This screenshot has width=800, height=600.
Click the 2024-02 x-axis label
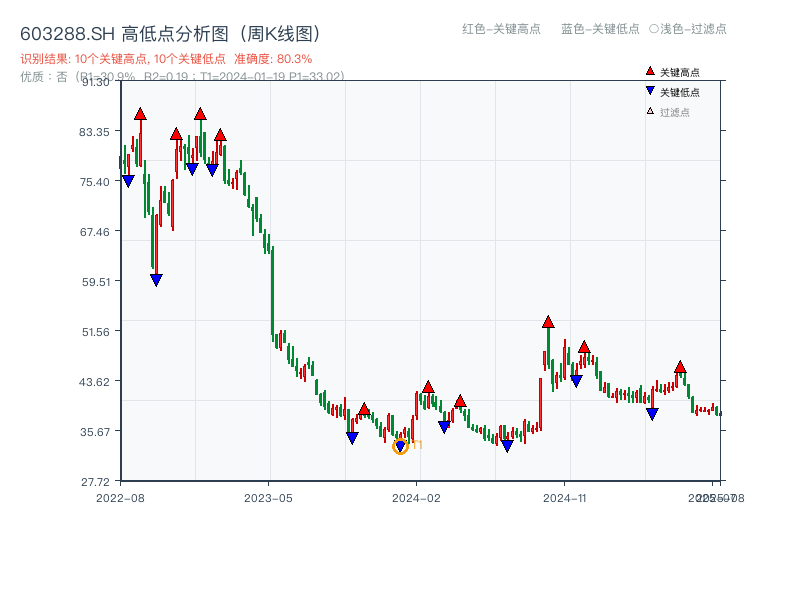416,498
